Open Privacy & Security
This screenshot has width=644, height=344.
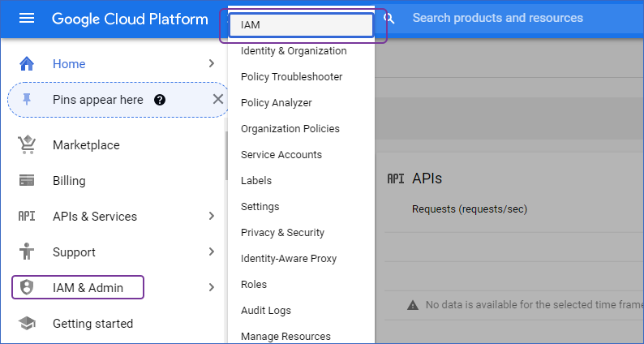[282, 232]
